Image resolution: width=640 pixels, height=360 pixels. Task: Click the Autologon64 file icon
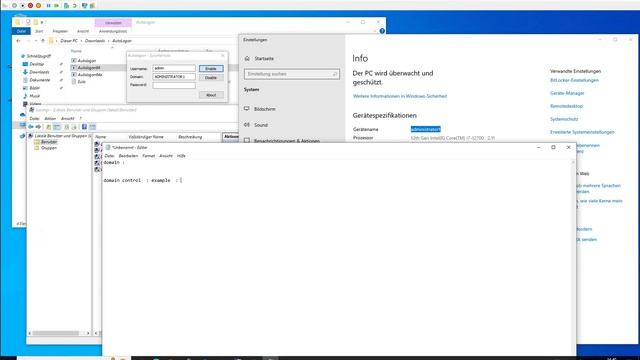click(74, 68)
